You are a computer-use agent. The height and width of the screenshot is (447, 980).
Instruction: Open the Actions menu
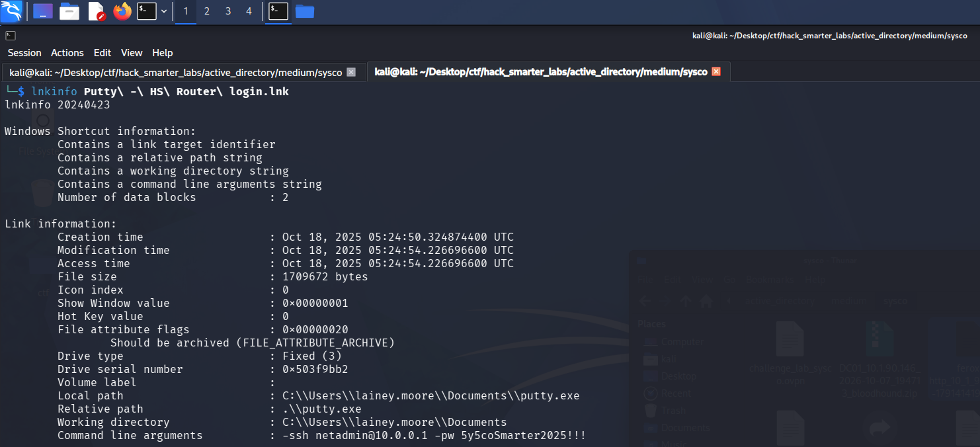[67, 53]
